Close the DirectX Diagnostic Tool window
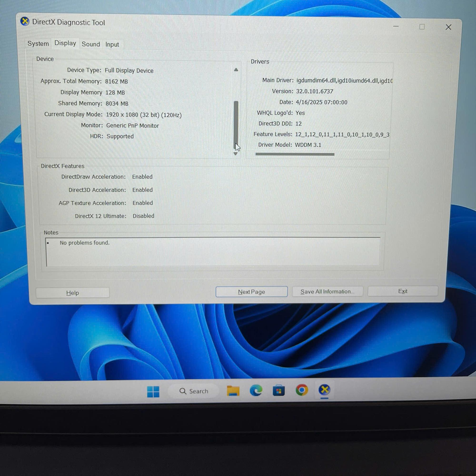476x476 pixels. (448, 27)
